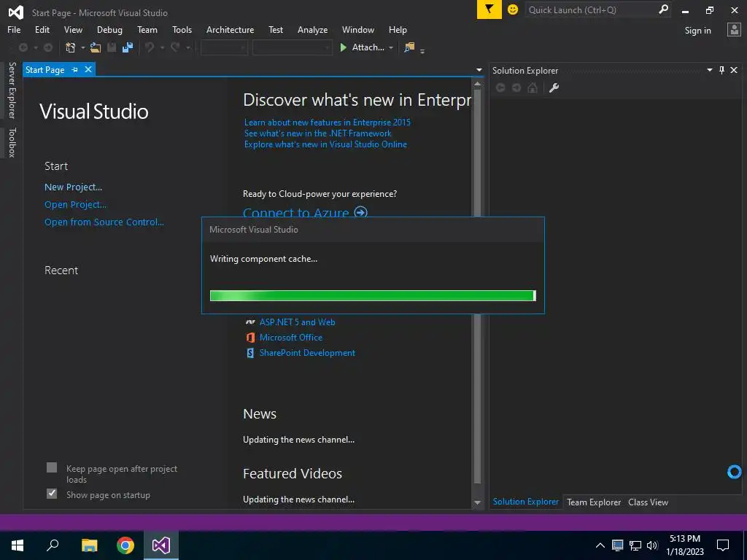Open the Solution Platforms combo box
The height and width of the screenshot is (560, 747).
click(x=292, y=47)
